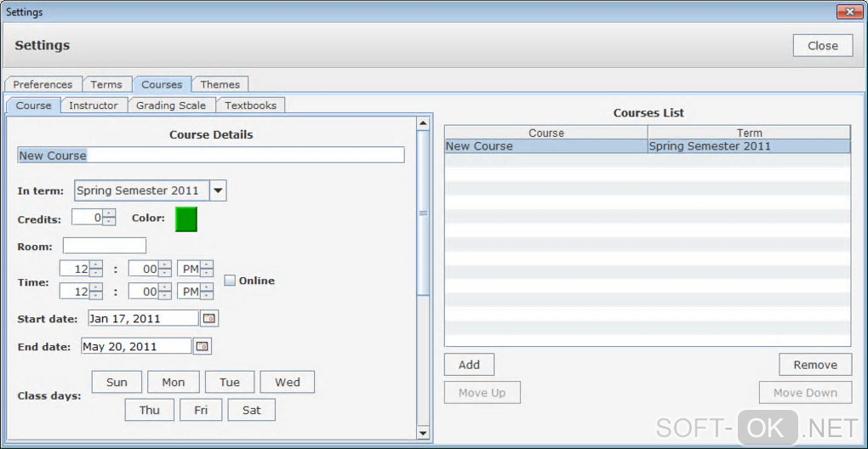Click the Close button in Settings header
Screen dimensions: 868x449
coord(823,45)
